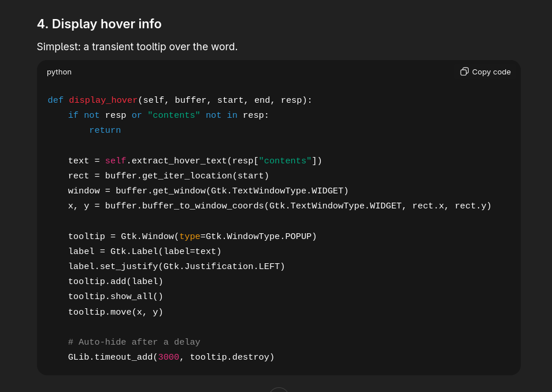The image size is (552, 392).
Task: Click the "# Auto-hide after a delay" comment
Action: pos(134,342)
